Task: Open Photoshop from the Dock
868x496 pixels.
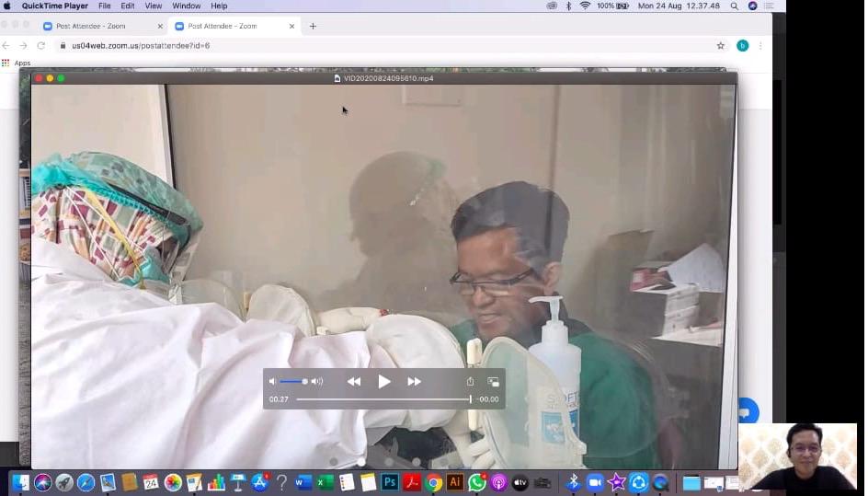Action: pyautogui.click(x=390, y=482)
